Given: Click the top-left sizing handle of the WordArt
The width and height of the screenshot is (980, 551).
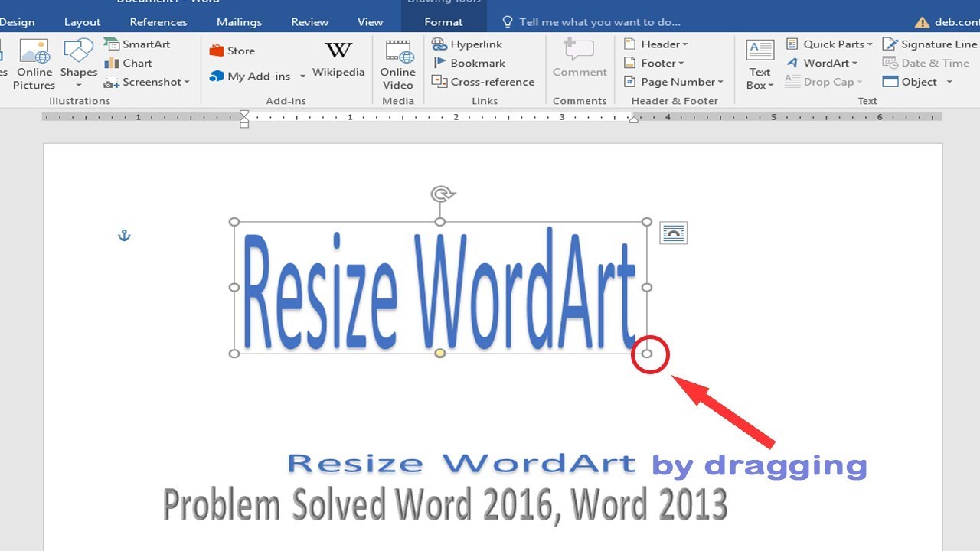Looking at the screenshot, I should [x=234, y=222].
